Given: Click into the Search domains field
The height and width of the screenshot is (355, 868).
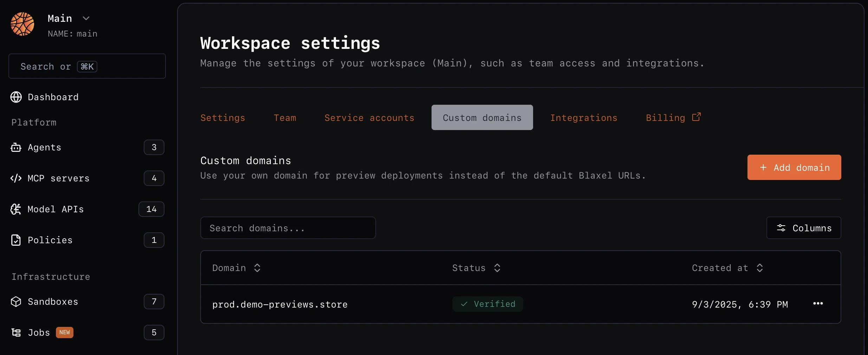Looking at the screenshot, I should click(288, 228).
